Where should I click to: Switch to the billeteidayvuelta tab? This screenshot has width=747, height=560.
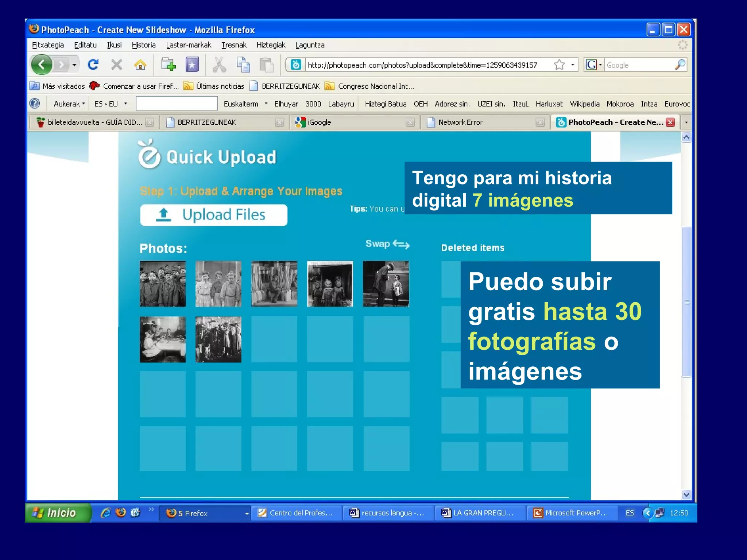pyautogui.click(x=94, y=122)
